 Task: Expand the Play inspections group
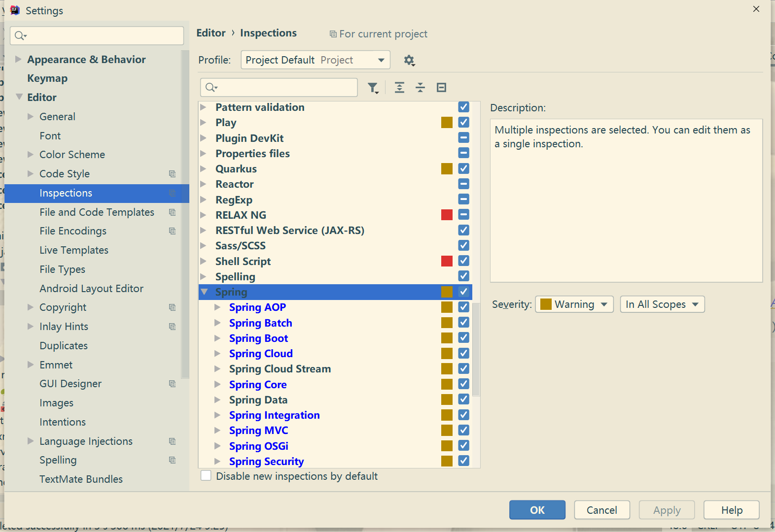click(203, 122)
